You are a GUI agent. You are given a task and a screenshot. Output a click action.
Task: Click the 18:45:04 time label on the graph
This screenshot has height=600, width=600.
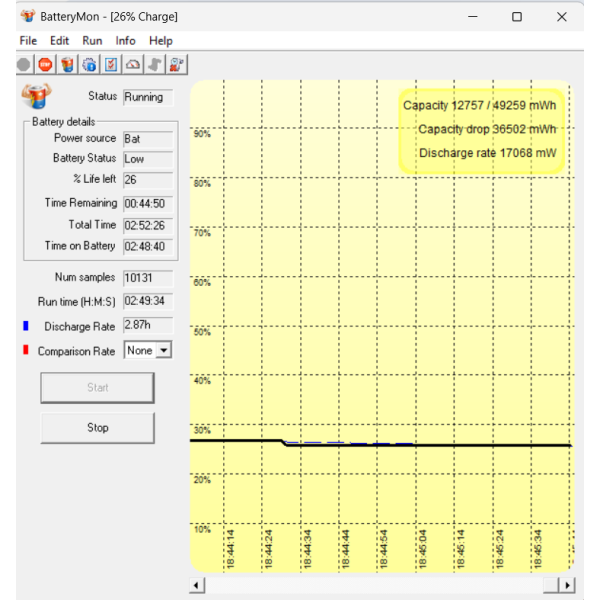(422, 549)
